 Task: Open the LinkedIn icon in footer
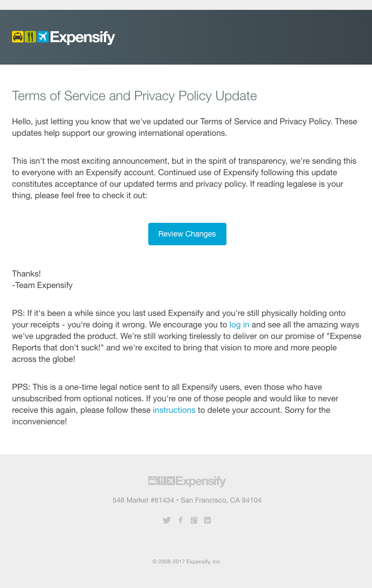click(x=207, y=520)
